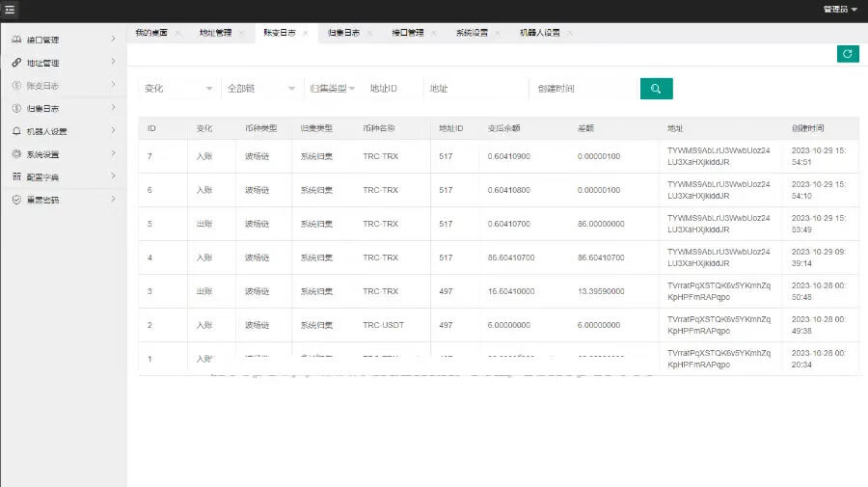Click the green search magnifier button
Image resolution: width=868 pixels, height=487 pixels.
[656, 89]
